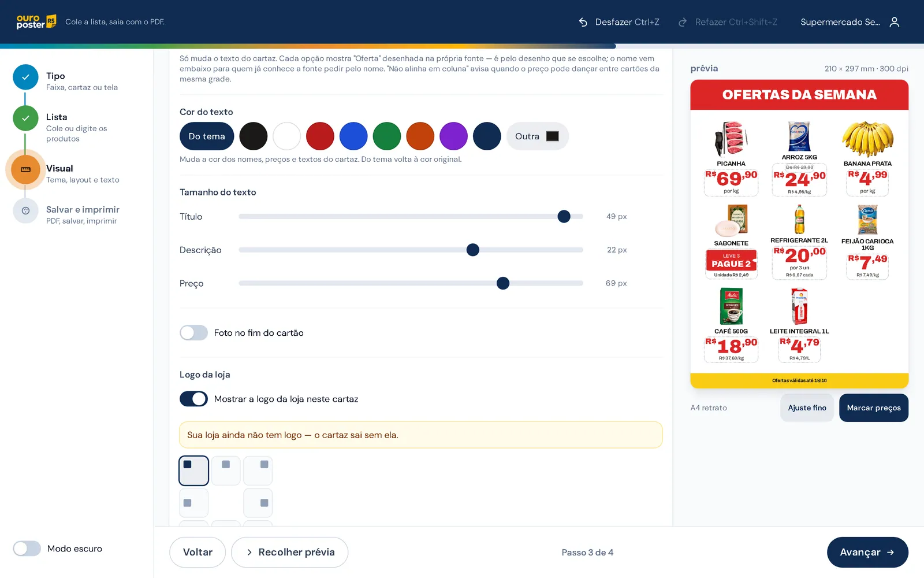Image resolution: width=924 pixels, height=578 pixels.
Task: Go to the Tipo step checkmark circle
Action: click(x=25, y=77)
